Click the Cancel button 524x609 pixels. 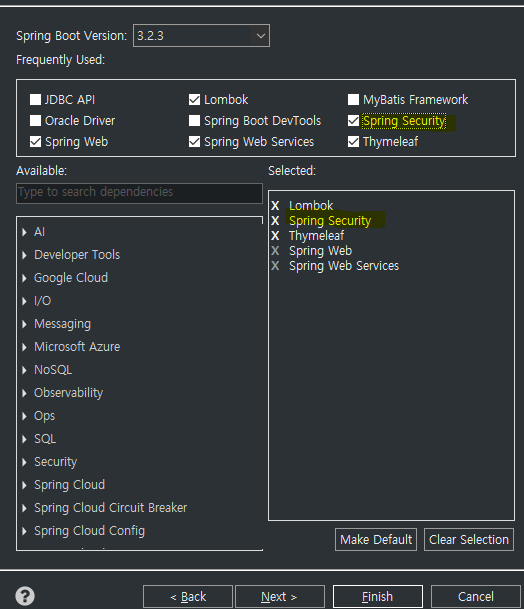tap(476, 596)
